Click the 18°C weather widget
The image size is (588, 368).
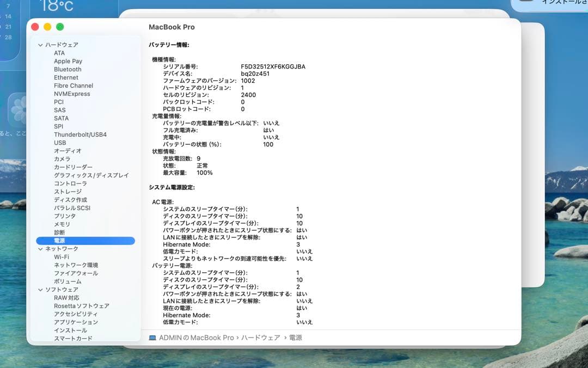[x=56, y=6]
